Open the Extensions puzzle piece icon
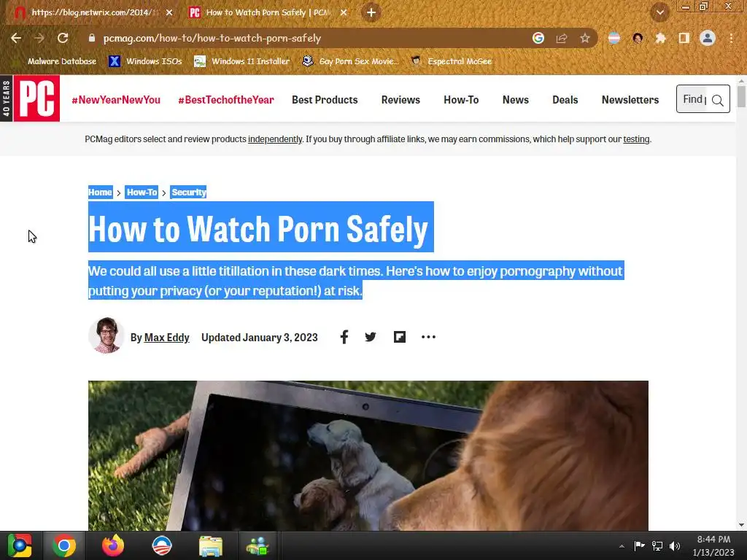Screen dimensions: 747x560 tap(660, 38)
